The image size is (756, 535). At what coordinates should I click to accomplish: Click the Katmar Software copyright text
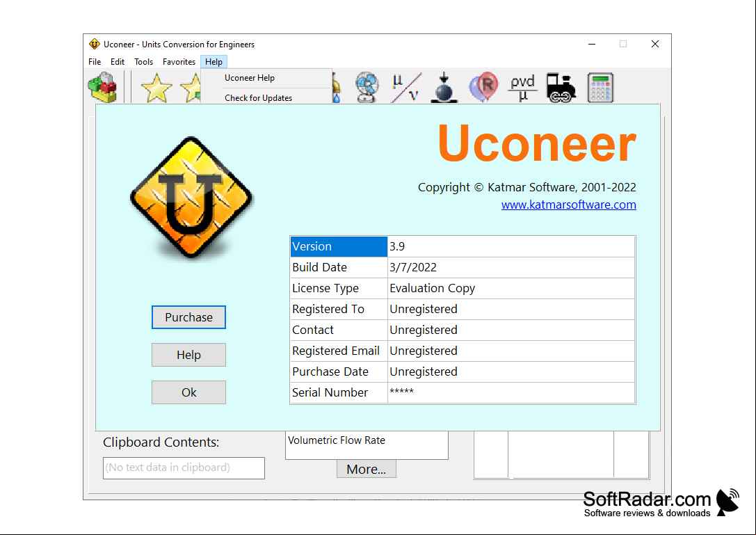coord(527,187)
